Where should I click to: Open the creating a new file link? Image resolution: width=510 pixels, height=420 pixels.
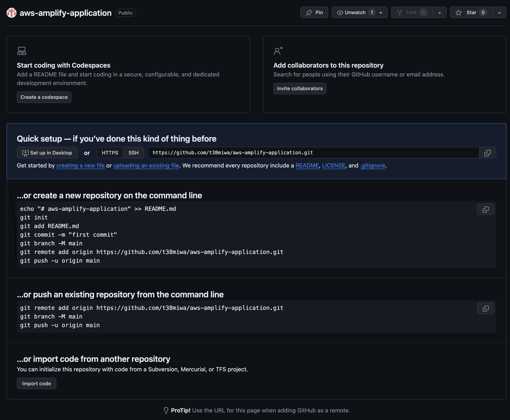(80, 165)
